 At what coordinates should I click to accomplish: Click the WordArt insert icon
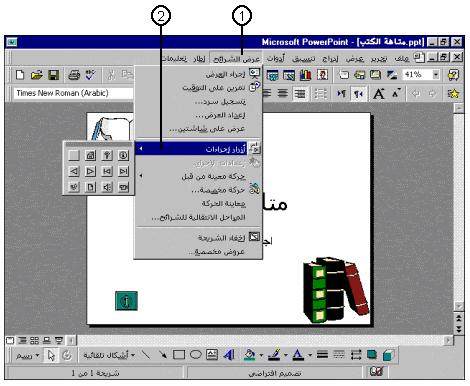(229, 355)
